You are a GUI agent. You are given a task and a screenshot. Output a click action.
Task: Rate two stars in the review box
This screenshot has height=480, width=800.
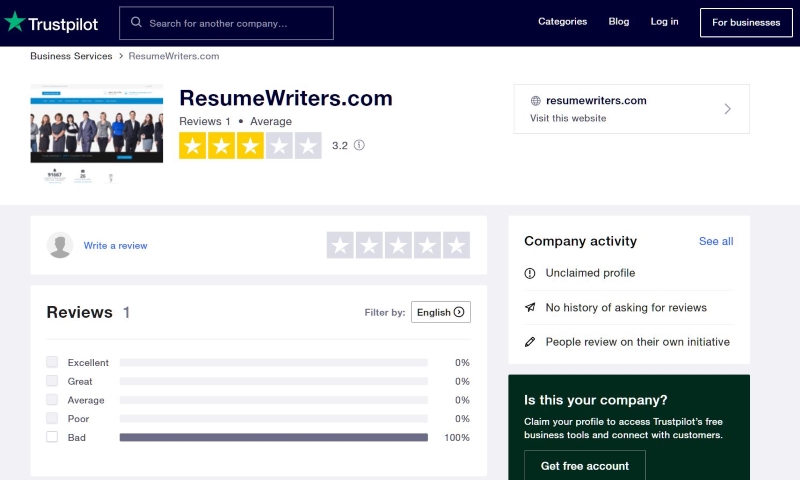(x=369, y=245)
